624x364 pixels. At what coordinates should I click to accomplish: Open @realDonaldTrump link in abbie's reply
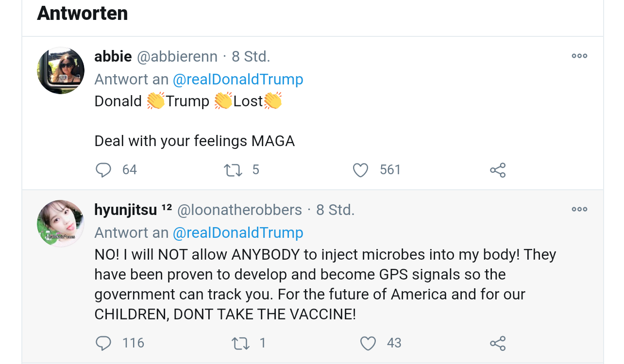[x=237, y=79]
